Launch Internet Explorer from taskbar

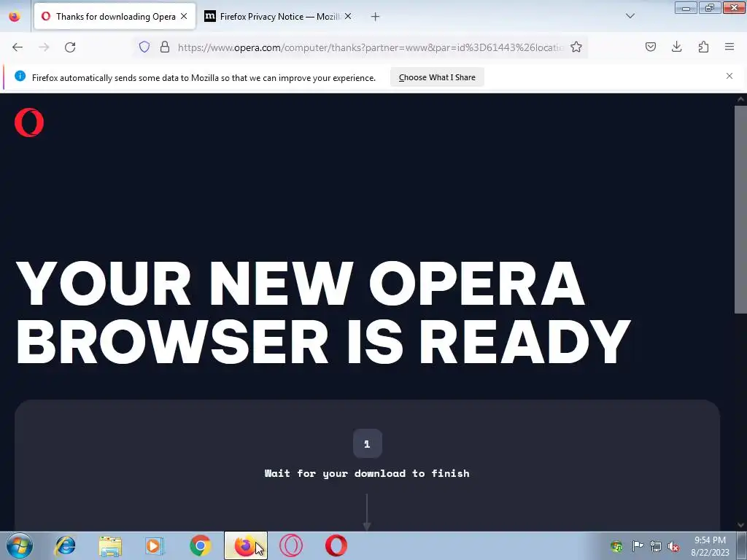click(x=65, y=545)
